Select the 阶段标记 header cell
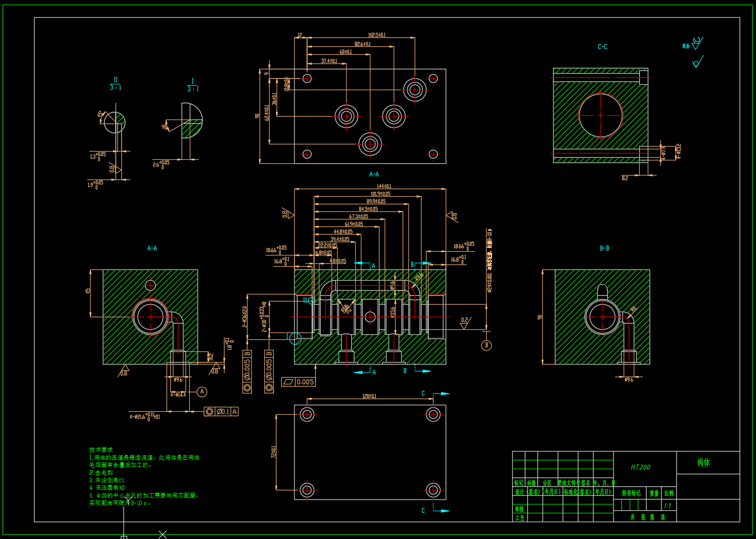The width and height of the screenshot is (756, 539). pos(631,493)
